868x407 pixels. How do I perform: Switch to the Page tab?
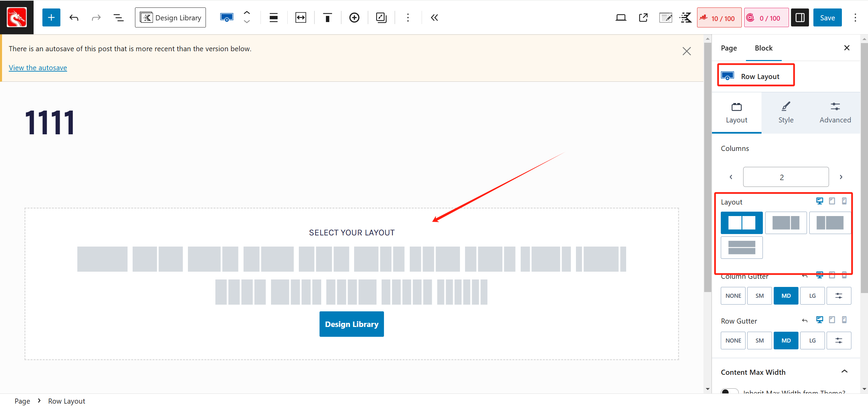[729, 48]
